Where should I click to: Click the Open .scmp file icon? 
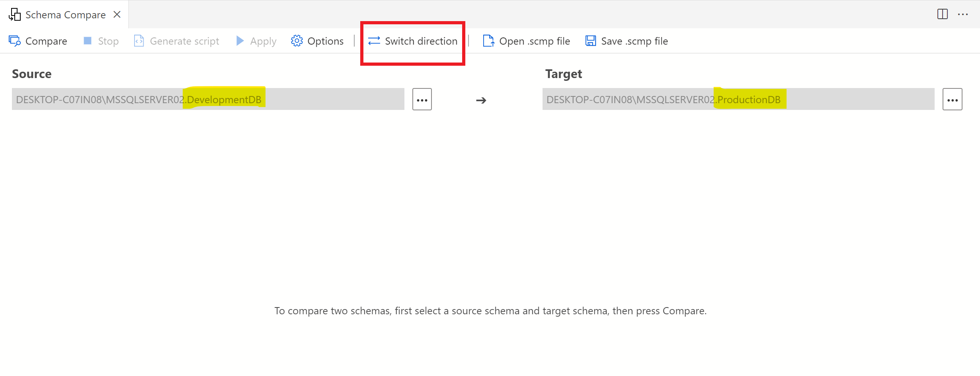tap(488, 41)
